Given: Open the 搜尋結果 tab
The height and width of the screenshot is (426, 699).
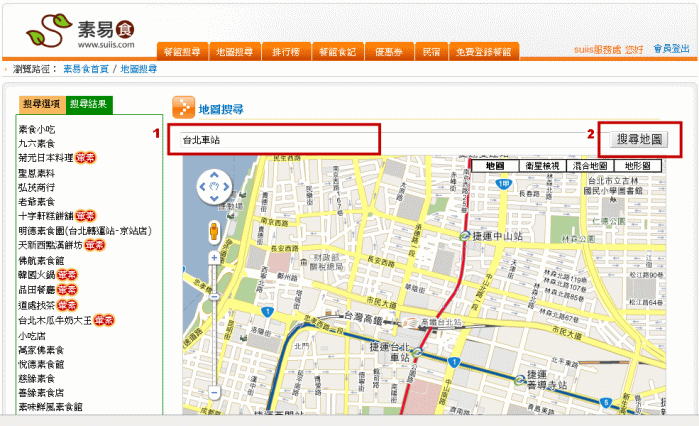Looking at the screenshot, I should pyautogui.click(x=90, y=104).
